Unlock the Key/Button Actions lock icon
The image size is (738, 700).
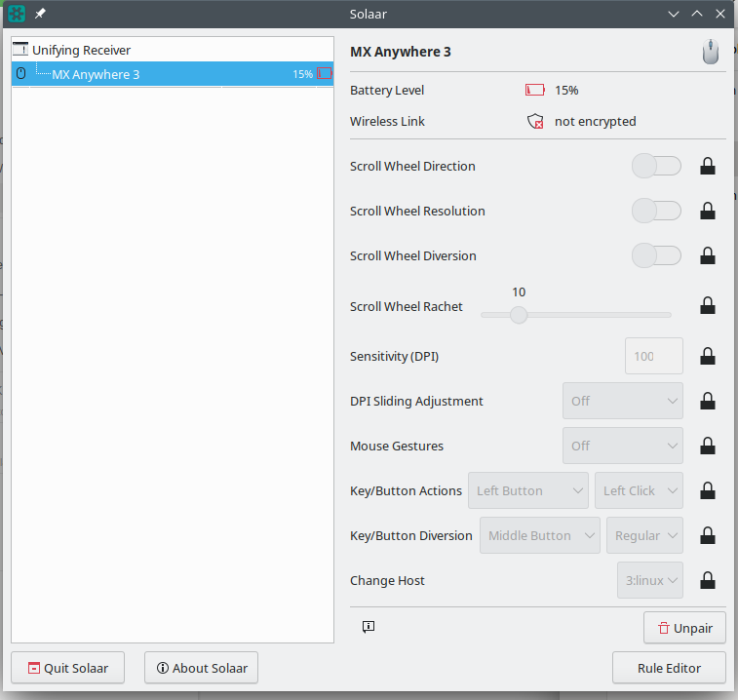(708, 490)
